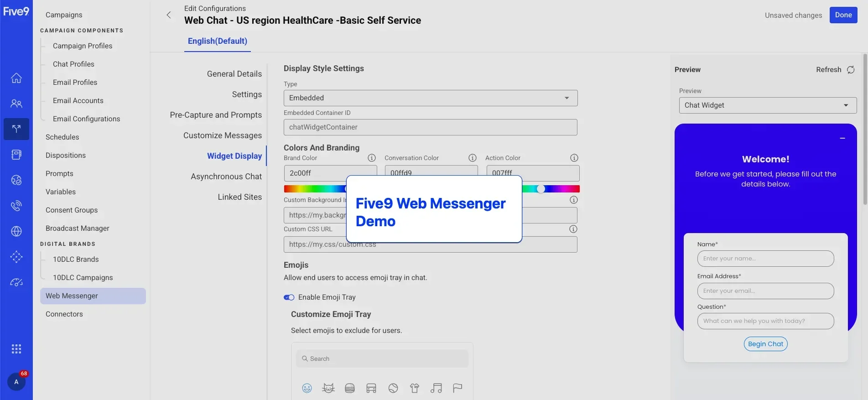
Task: Click the right-side vertical scrollbar
Action: [865, 130]
